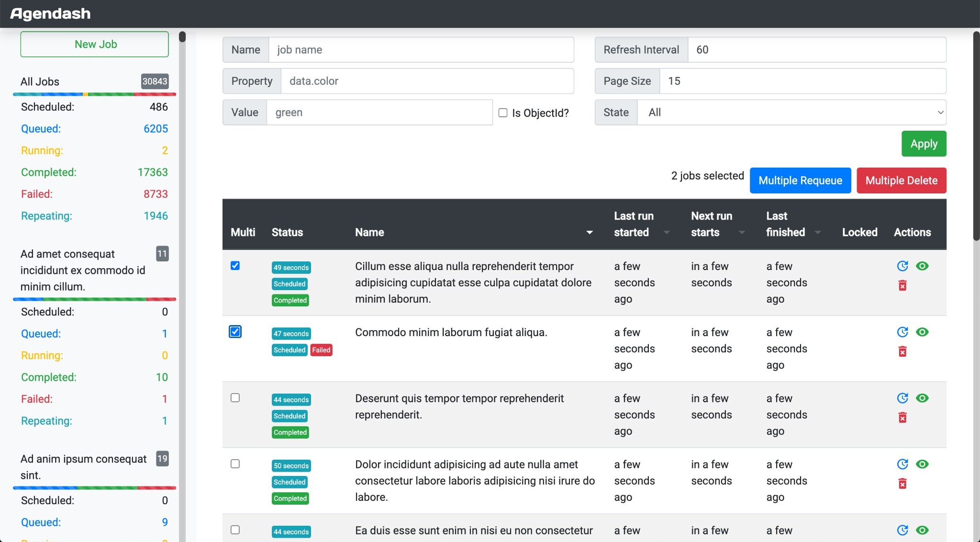View details of Cillum esse aliqua job
Image resolution: width=980 pixels, height=542 pixels.
click(922, 266)
